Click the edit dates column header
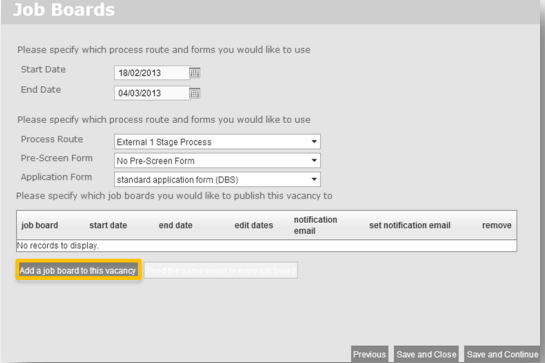The height and width of the screenshot is (363, 545). (254, 225)
